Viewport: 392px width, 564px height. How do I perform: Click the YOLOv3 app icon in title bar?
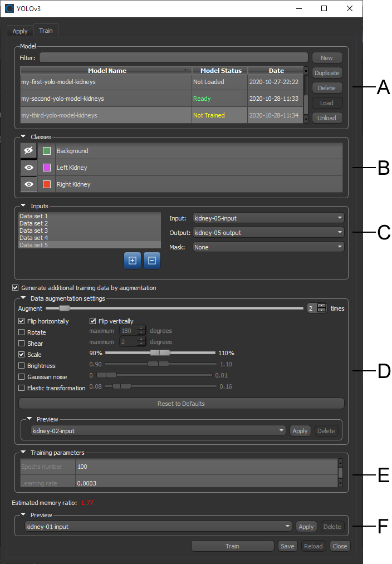(9, 8)
